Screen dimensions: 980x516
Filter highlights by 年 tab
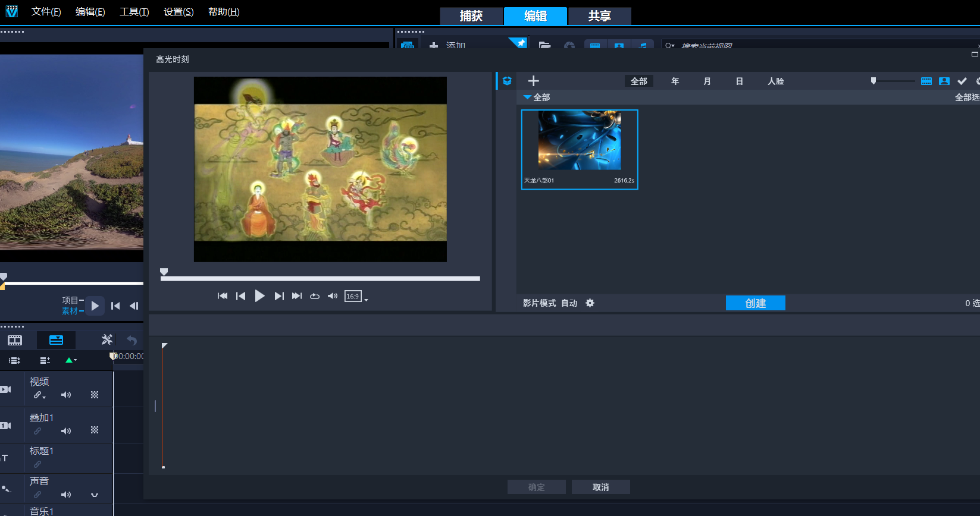pyautogui.click(x=675, y=81)
